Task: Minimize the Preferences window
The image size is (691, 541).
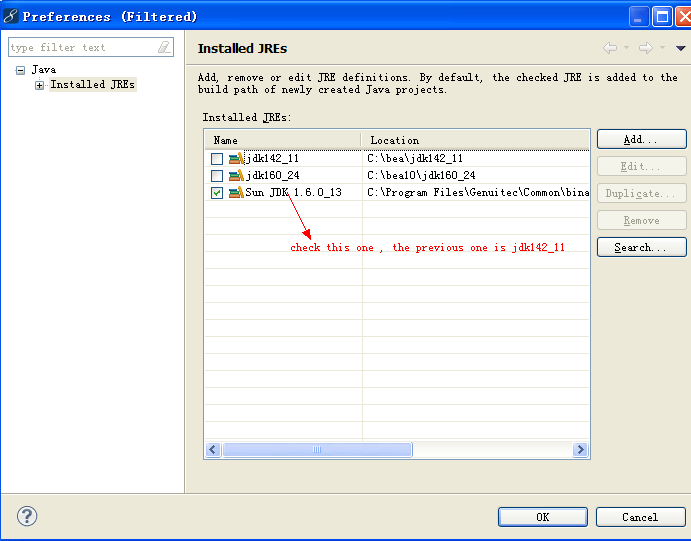Action: point(638,17)
